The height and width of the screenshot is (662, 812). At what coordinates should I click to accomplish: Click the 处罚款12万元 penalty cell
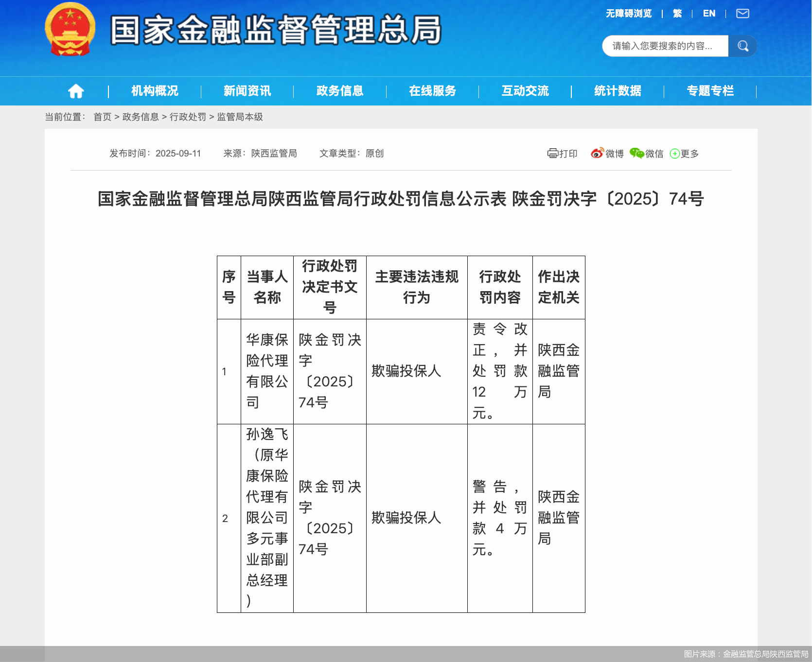(x=500, y=371)
